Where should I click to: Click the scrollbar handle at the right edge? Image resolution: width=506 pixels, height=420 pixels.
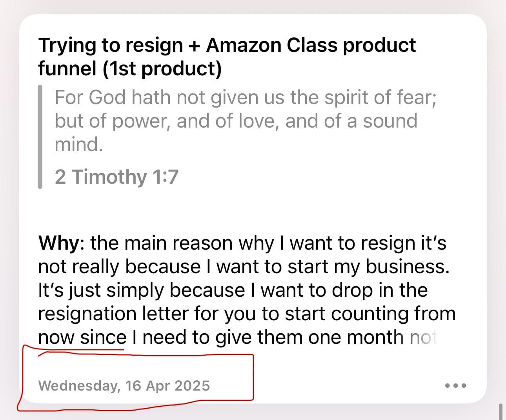501,411
